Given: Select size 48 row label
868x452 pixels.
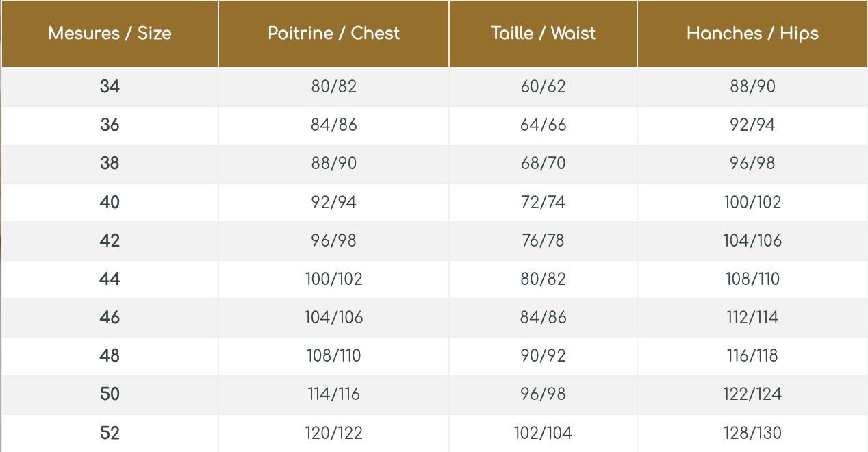Looking at the screenshot, I should pos(110,355).
